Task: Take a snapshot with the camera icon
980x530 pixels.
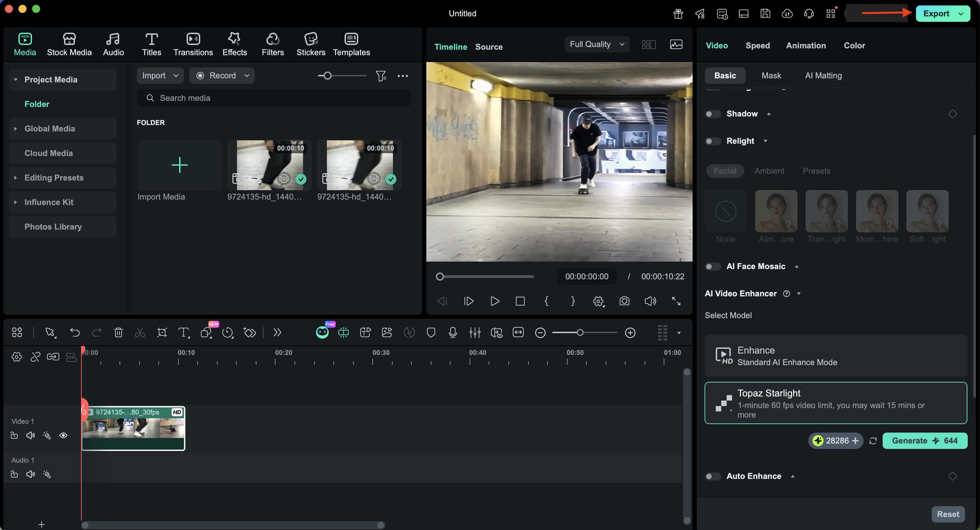Action: click(624, 301)
